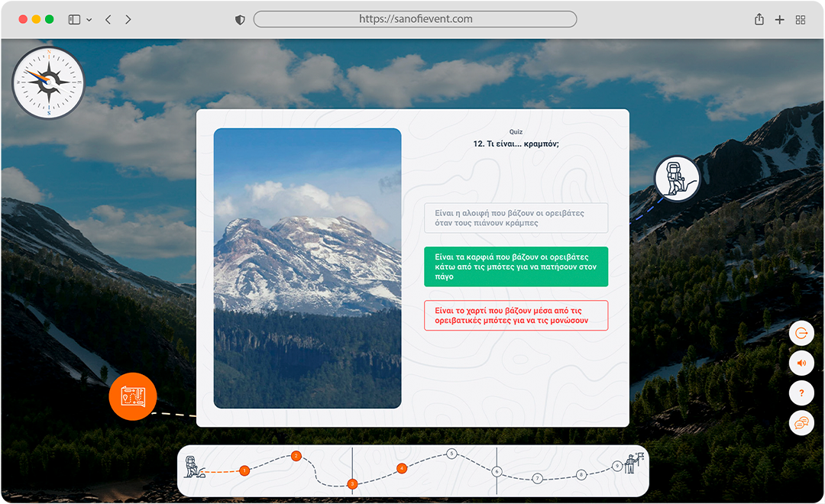Click the orange exit icon
Image resolution: width=825 pixels, height=504 pixels.
[801, 334]
